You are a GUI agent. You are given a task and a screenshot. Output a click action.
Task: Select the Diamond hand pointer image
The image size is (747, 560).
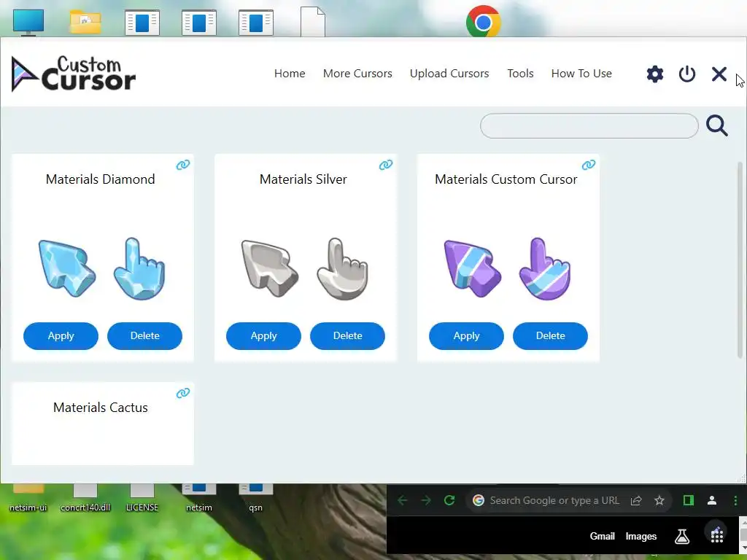pyautogui.click(x=139, y=268)
